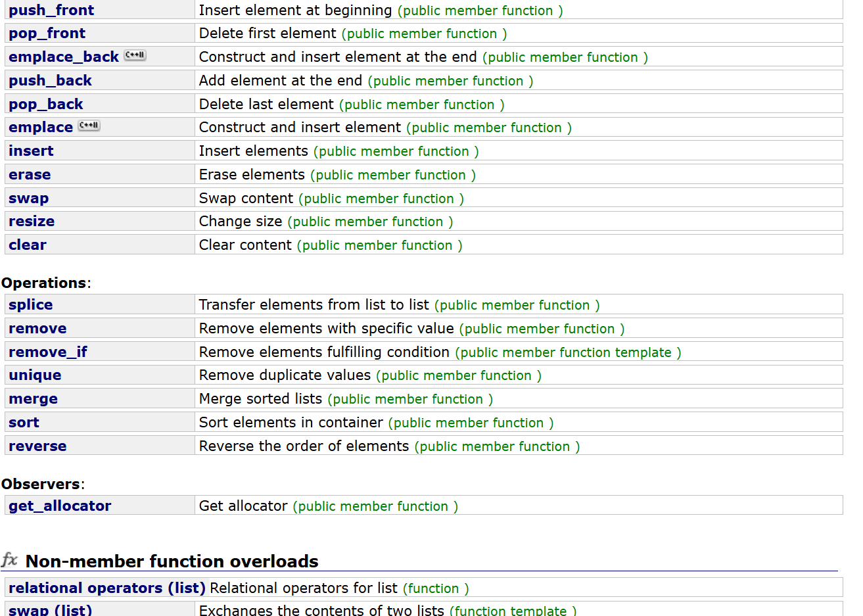Go to the emplace_back documentation
Image resolution: width=863 pixels, height=616 pixels.
64,57
